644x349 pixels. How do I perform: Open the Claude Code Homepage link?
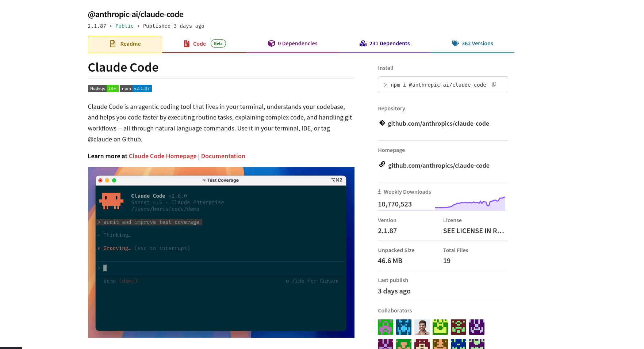162,156
